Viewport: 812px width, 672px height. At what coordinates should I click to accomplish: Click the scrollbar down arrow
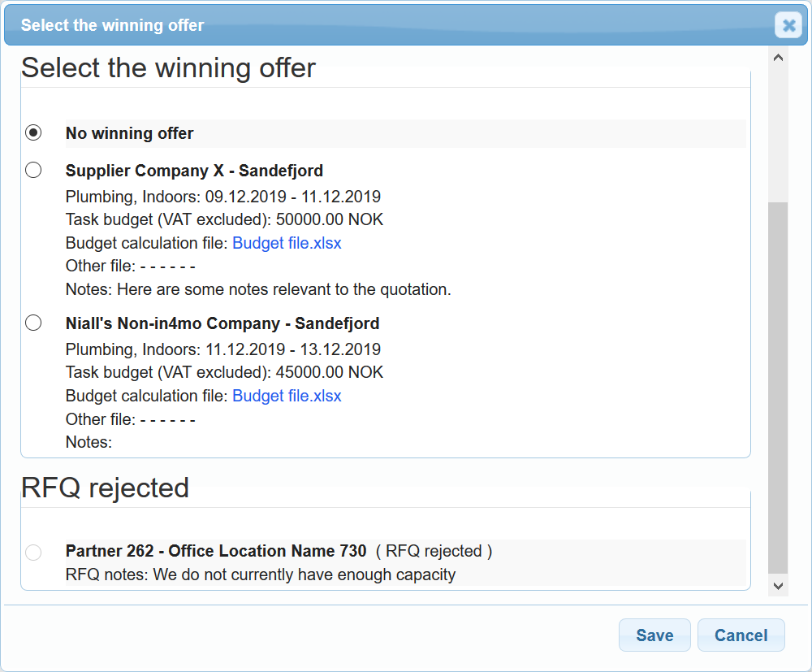coord(777,585)
